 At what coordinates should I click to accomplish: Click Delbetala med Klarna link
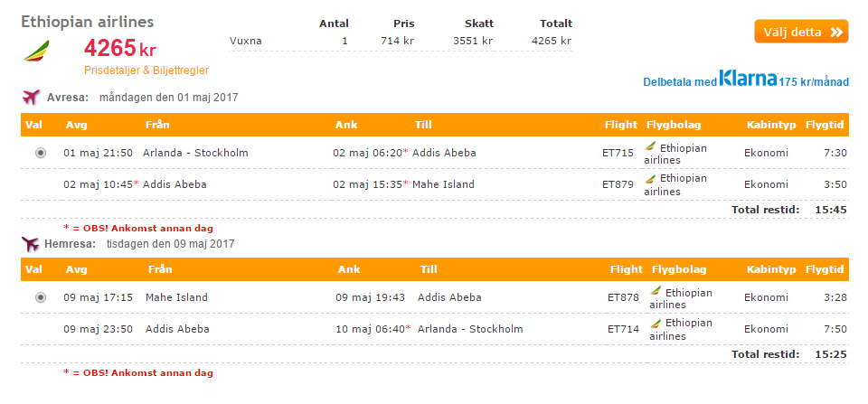746,80
